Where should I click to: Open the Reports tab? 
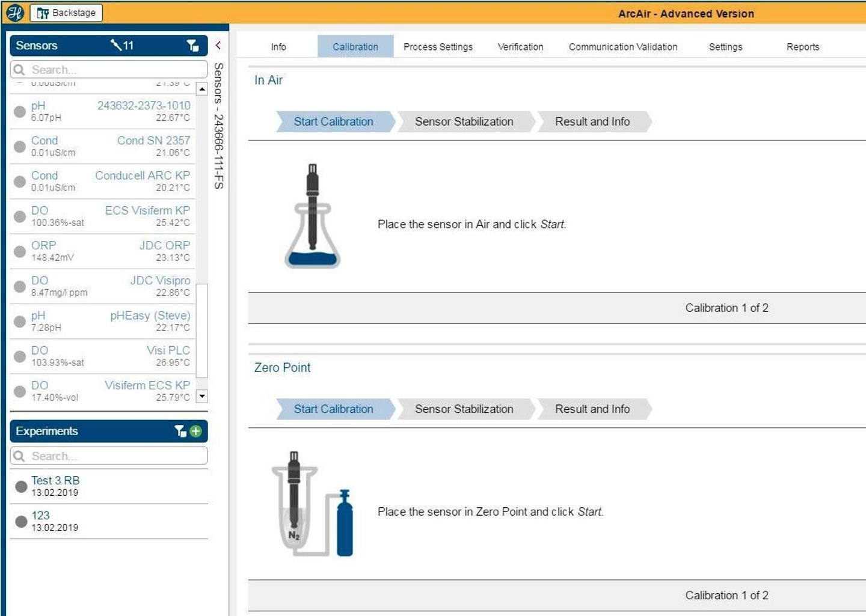(803, 47)
